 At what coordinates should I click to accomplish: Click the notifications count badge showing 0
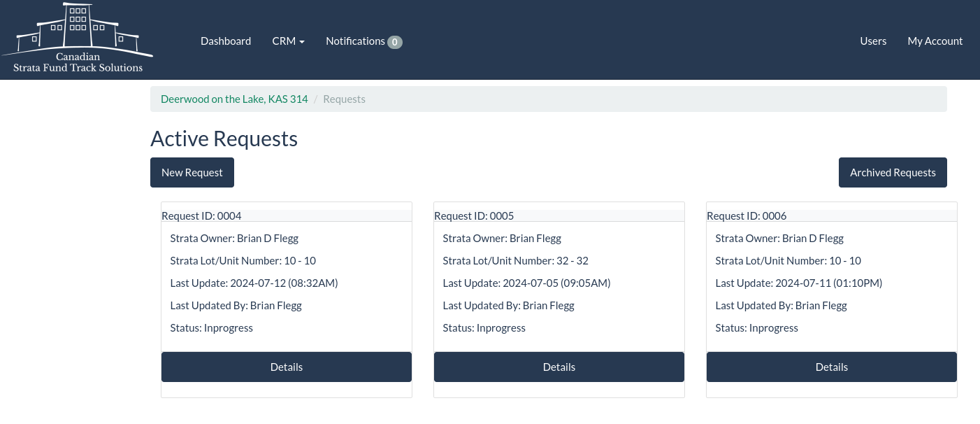[x=395, y=42]
